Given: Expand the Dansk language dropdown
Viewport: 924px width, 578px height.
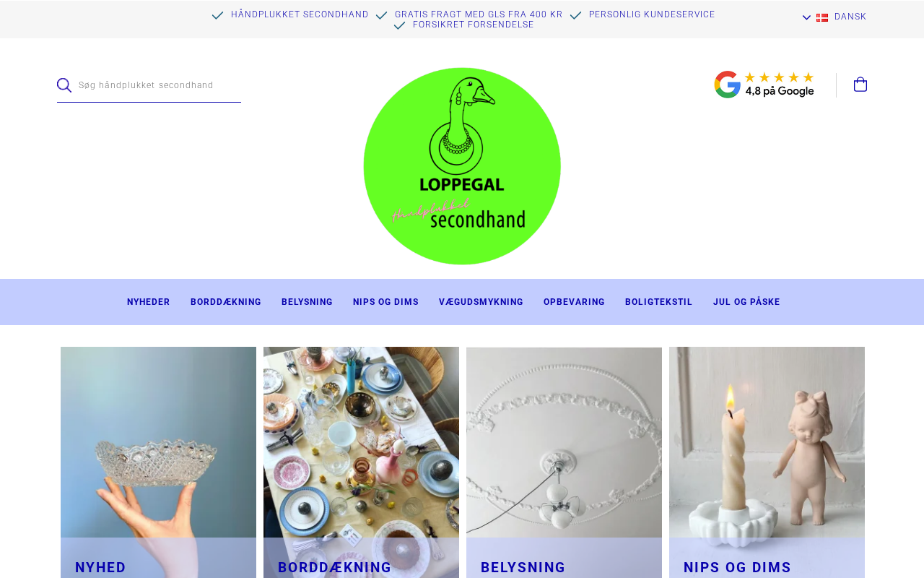Looking at the screenshot, I should 834,17.
